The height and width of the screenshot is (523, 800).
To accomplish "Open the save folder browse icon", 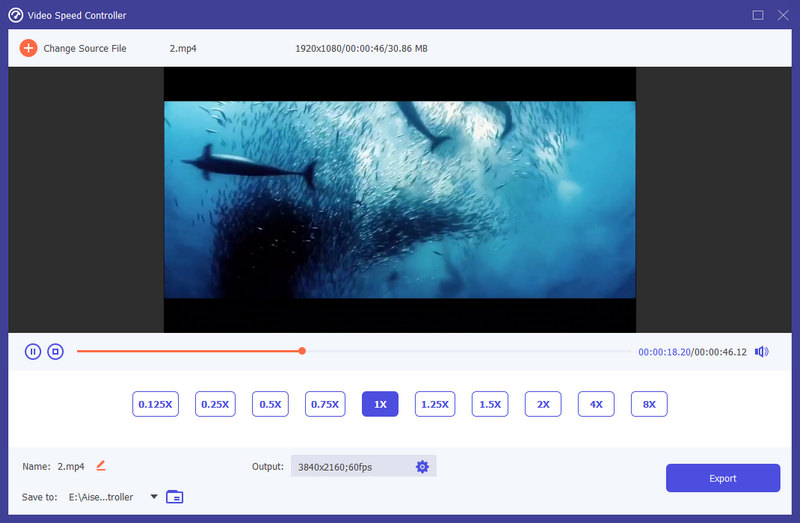I will pos(175,497).
